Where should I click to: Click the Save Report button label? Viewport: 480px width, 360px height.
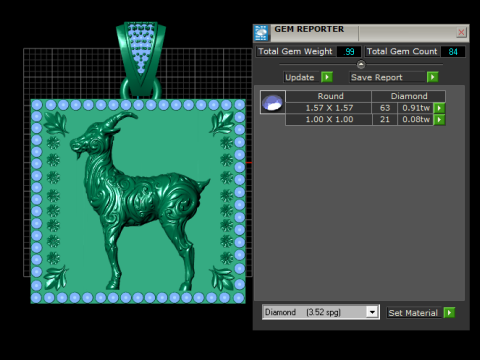point(377,77)
